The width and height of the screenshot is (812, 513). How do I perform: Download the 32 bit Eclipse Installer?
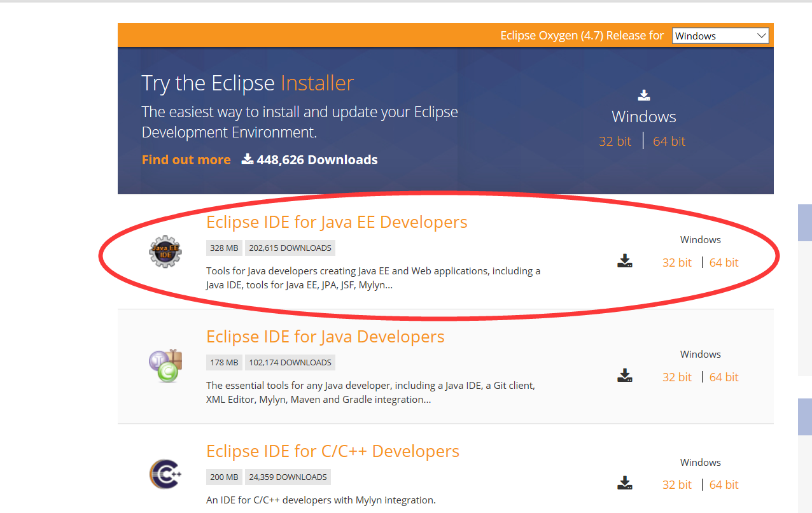tap(615, 141)
